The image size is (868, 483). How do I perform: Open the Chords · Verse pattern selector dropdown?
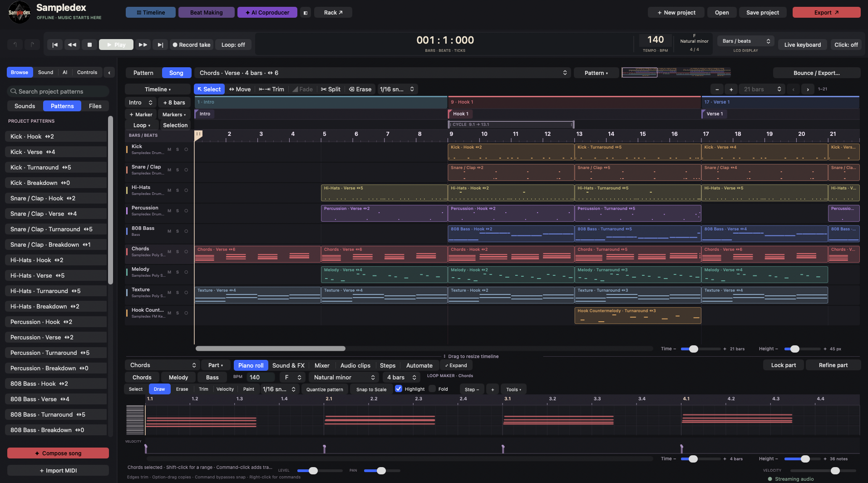pyautogui.click(x=383, y=73)
